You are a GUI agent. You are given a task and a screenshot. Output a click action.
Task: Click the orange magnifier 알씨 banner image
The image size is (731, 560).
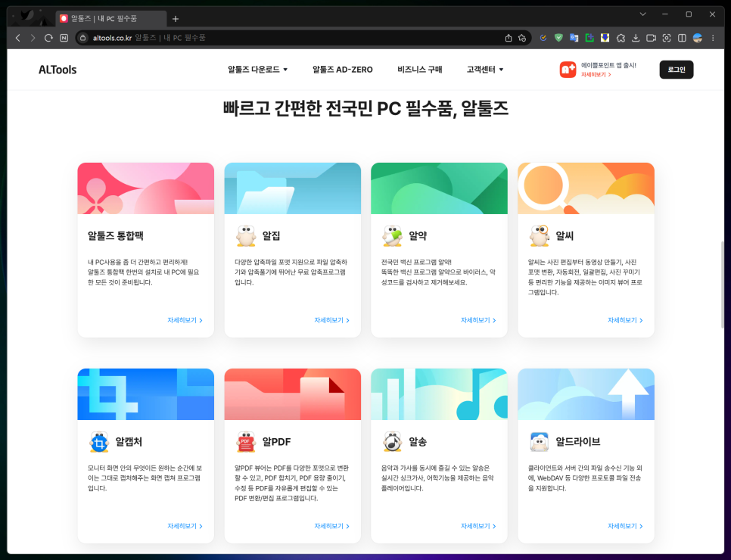(x=586, y=188)
